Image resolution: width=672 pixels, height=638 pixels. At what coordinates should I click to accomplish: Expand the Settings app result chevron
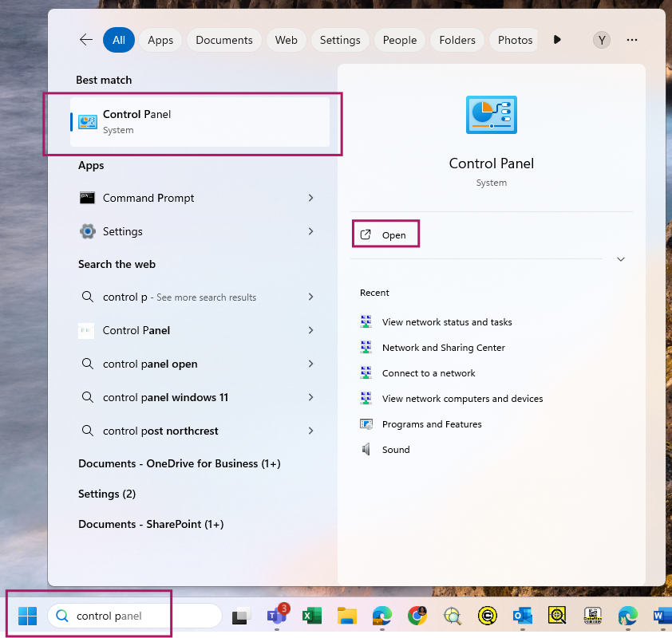click(310, 231)
